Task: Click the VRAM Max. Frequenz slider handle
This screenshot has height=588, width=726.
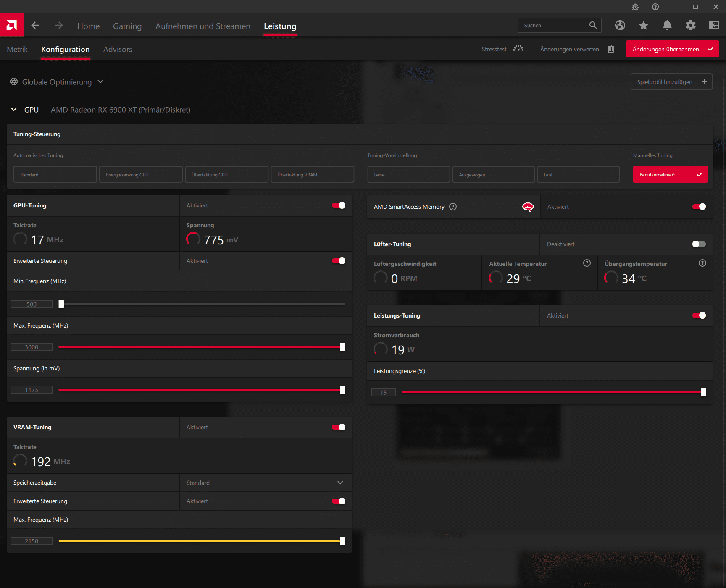Action: [343, 541]
